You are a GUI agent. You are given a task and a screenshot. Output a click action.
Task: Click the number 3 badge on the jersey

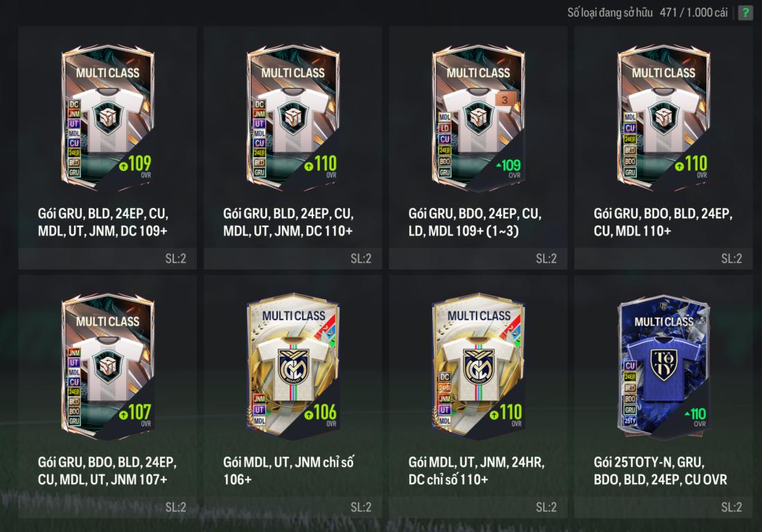[505, 100]
